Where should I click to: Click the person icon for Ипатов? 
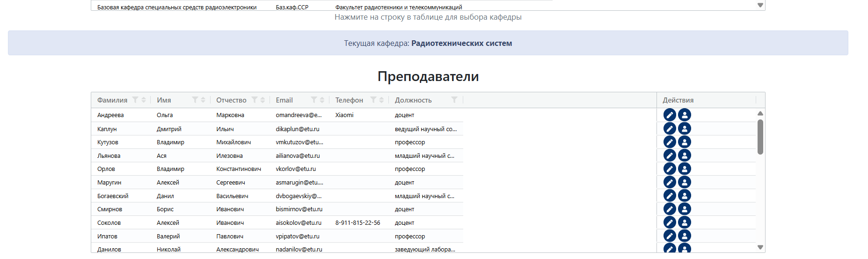685,236
